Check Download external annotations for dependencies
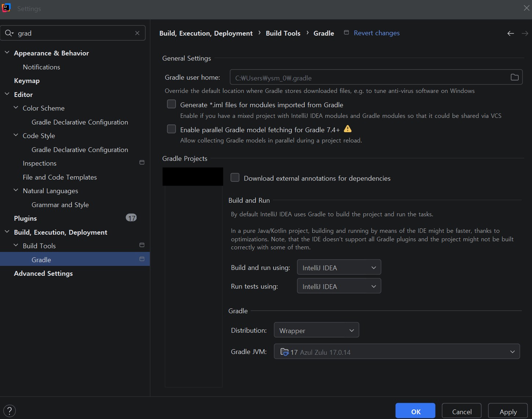Viewport: 532px width, 419px height. pyautogui.click(x=235, y=178)
